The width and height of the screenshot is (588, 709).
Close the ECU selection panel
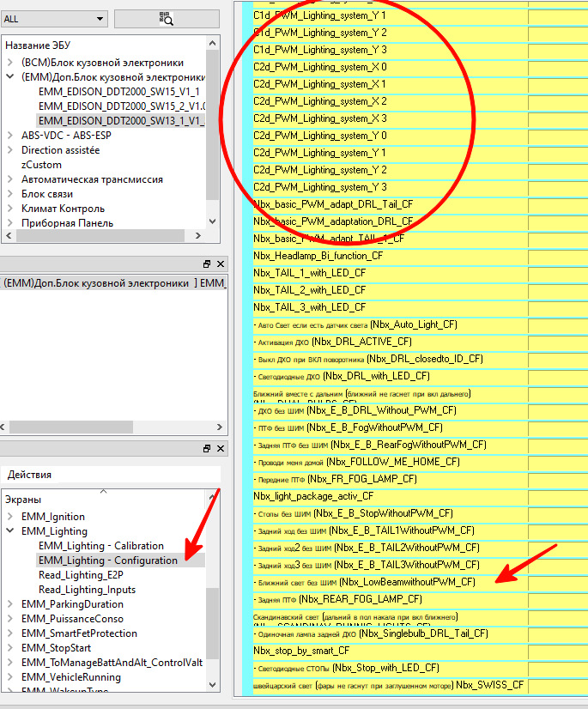(x=221, y=264)
